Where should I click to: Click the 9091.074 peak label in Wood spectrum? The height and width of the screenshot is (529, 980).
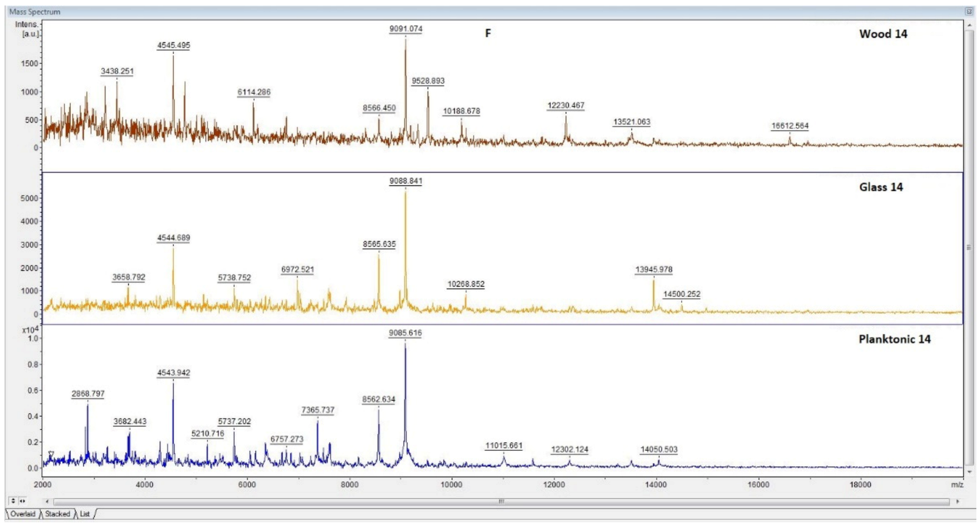tap(406, 29)
